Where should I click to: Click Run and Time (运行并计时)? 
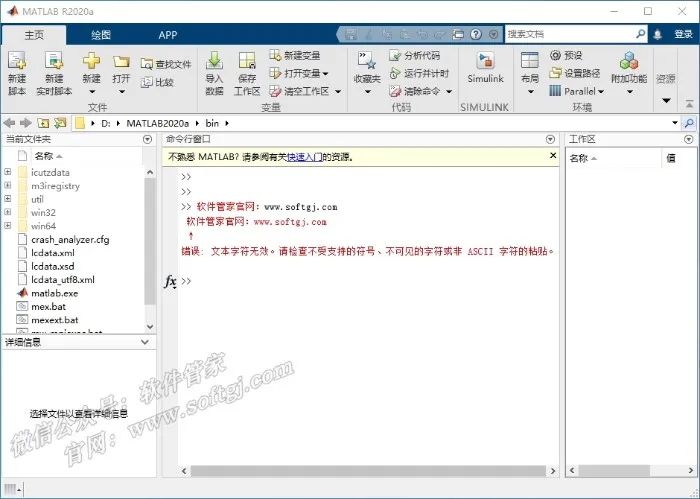[x=419, y=73]
